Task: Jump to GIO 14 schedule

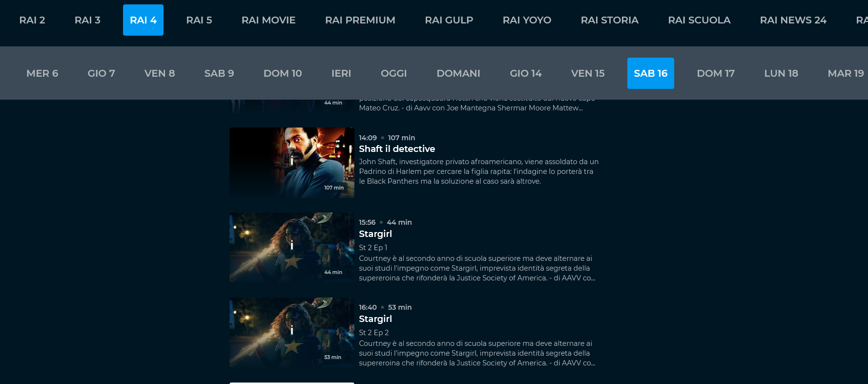Action: click(x=526, y=73)
